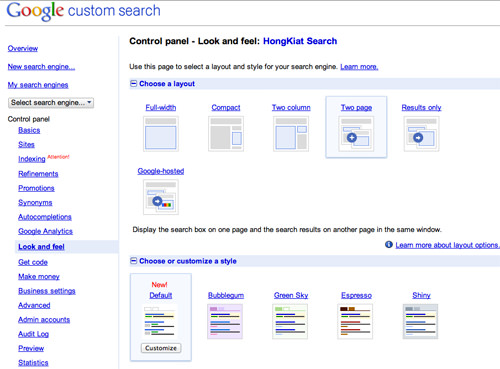Open the Advanced settings link

click(34, 305)
